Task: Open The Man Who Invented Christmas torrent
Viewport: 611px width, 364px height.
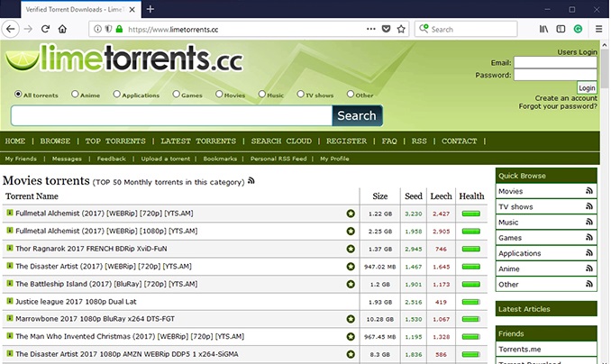Action: 130,336
